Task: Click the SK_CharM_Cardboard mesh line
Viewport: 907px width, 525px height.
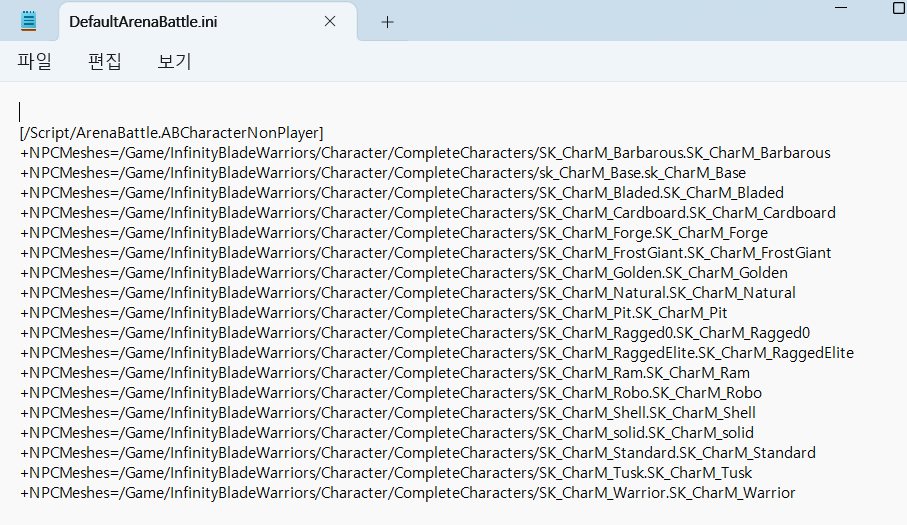Action: pos(427,213)
